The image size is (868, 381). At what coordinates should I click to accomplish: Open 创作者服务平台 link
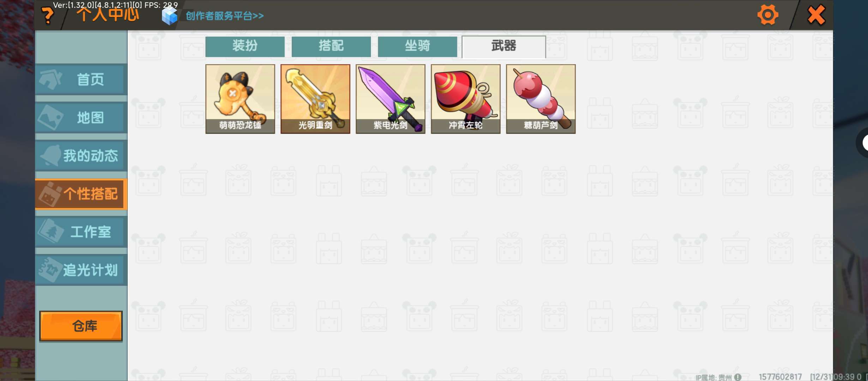point(225,16)
